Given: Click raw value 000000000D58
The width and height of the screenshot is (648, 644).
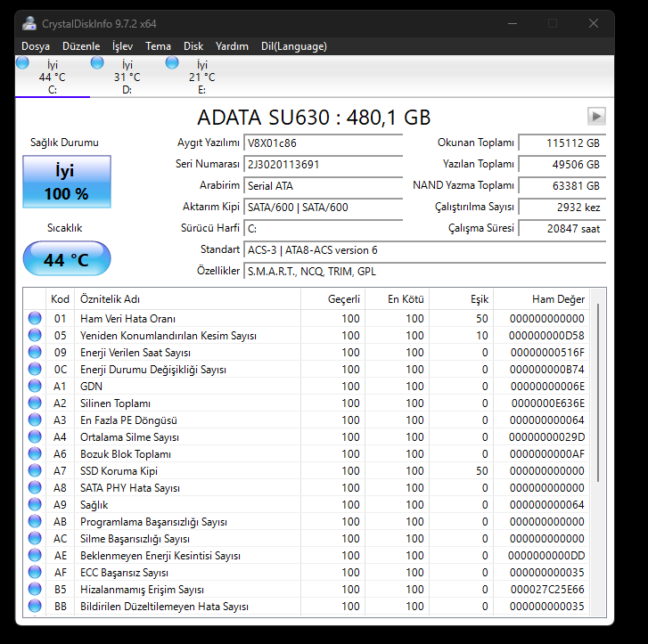Looking at the screenshot, I should click(x=546, y=336).
